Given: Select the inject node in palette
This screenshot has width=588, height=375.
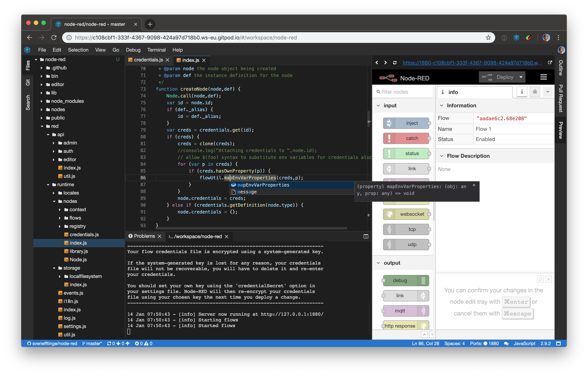Looking at the screenshot, I should click(x=406, y=123).
